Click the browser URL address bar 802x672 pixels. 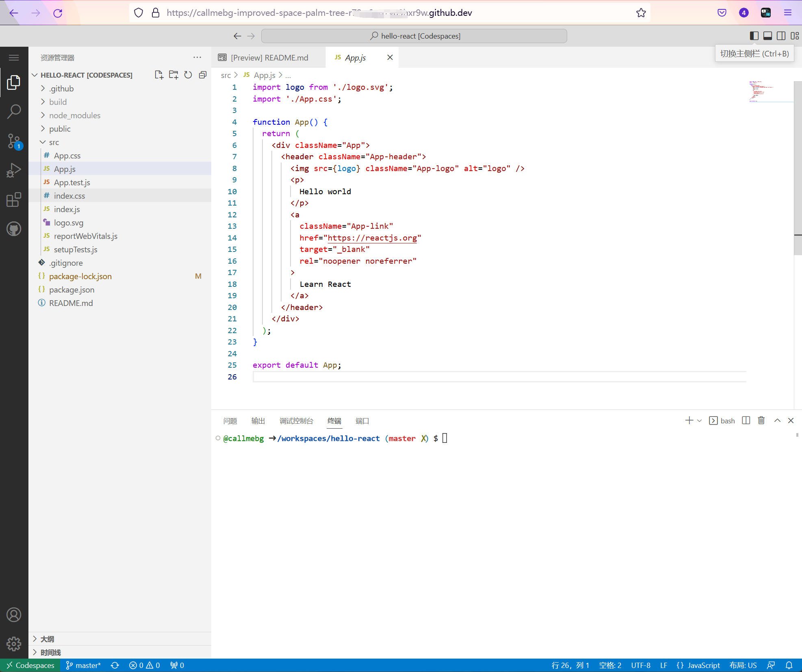[390, 13]
